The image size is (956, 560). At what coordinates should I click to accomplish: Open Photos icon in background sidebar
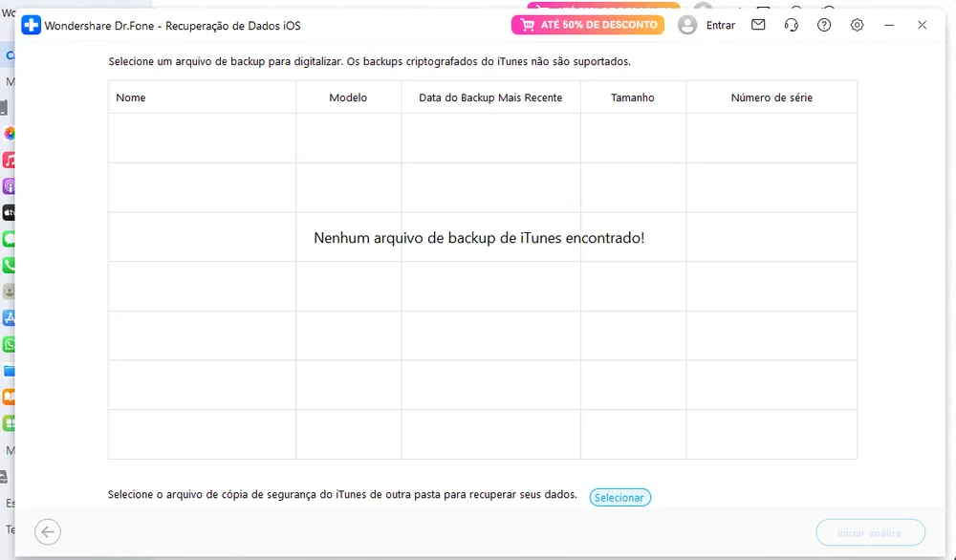[9, 134]
